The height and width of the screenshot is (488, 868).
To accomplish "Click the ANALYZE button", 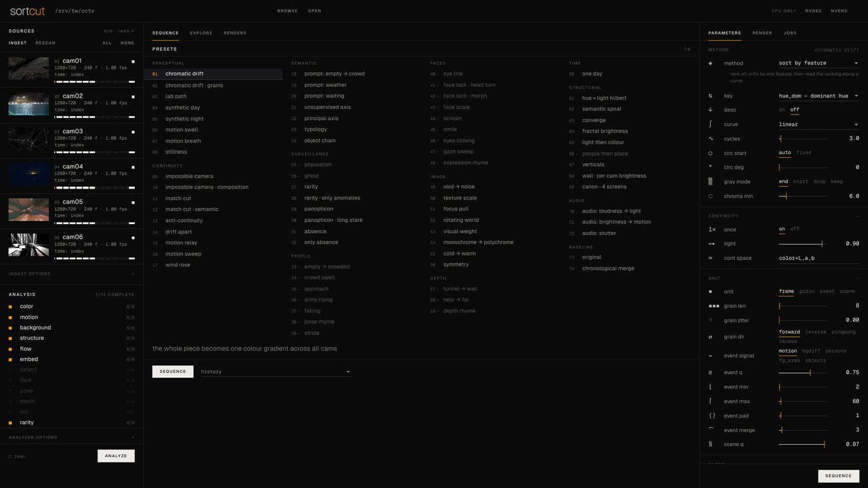I will [x=116, y=456].
